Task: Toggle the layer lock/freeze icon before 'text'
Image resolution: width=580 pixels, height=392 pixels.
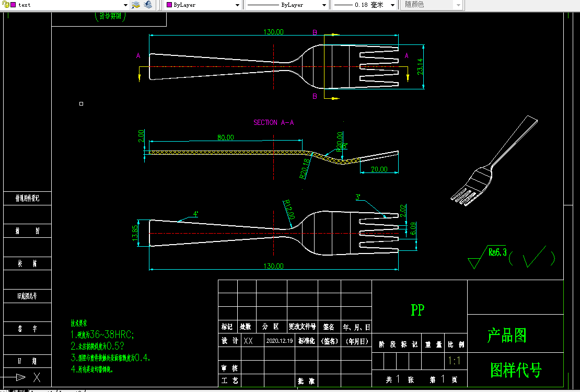Action: [x=6, y=5]
